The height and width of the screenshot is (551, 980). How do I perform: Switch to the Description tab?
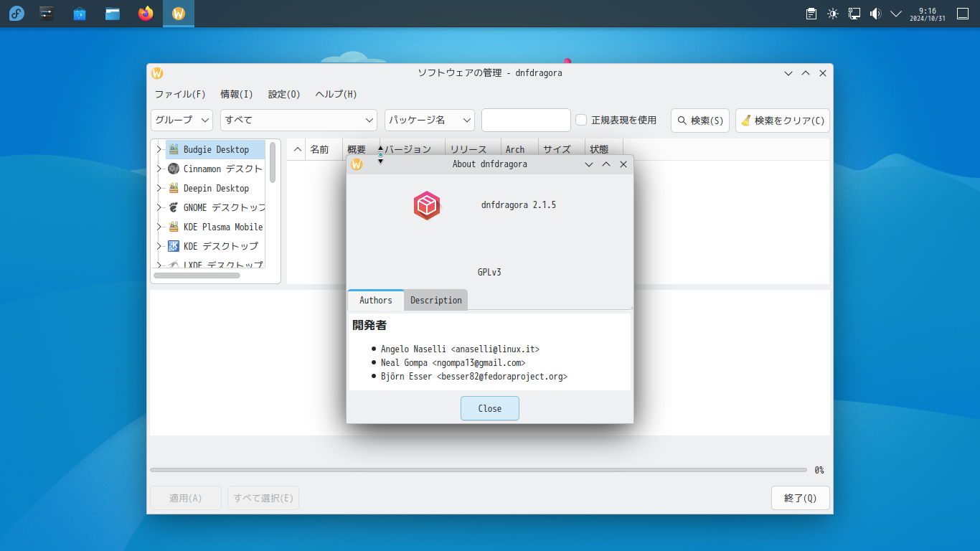436,300
